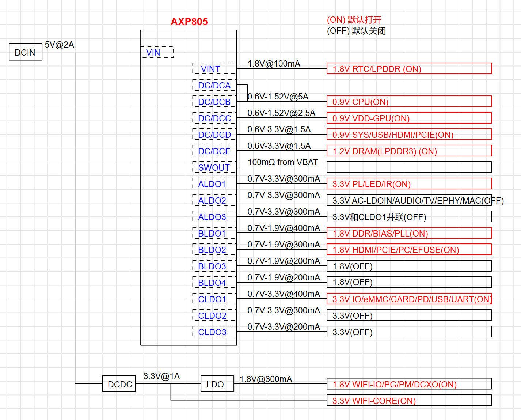
Task: Select the 1.2V DRAM(LPDDR3) rail box
Action: [409, 151]
